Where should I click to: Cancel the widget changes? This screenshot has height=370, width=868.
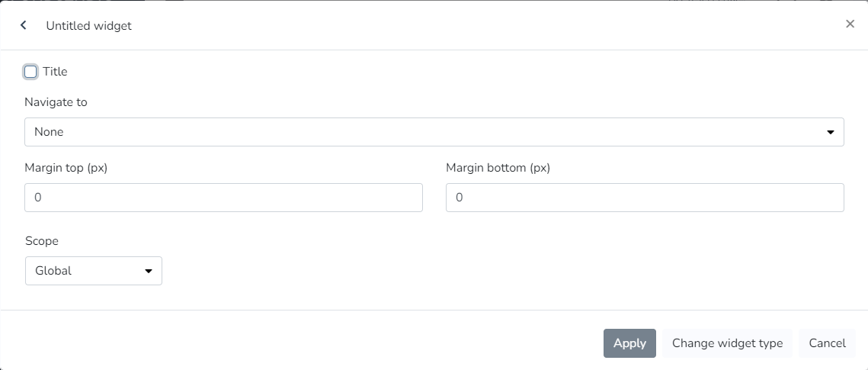tap(827, 343)
